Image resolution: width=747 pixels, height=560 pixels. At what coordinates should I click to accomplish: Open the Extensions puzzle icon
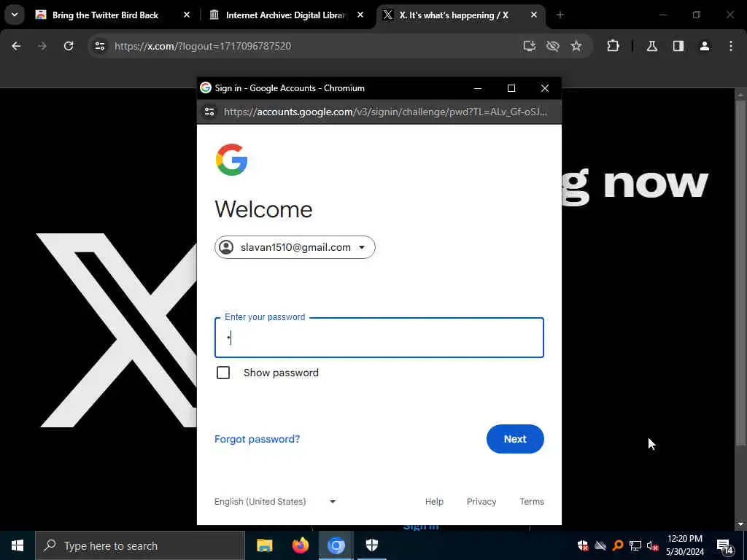613,46
